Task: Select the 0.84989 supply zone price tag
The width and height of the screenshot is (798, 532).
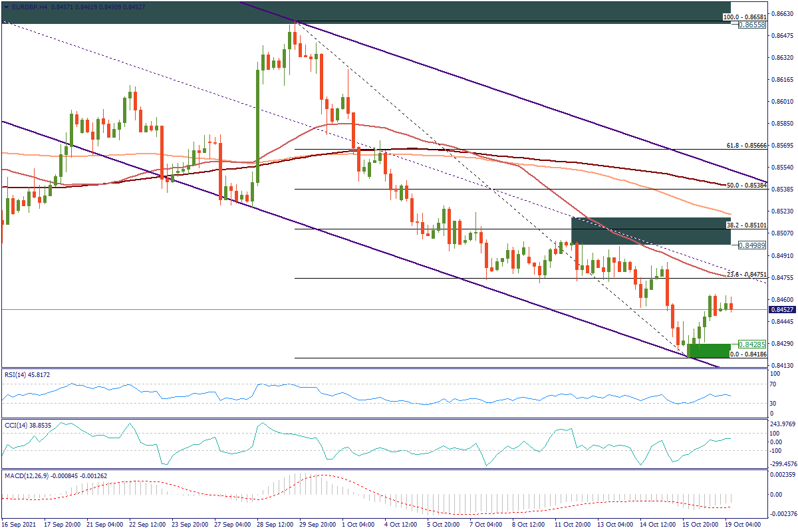Action: point(752,245)
